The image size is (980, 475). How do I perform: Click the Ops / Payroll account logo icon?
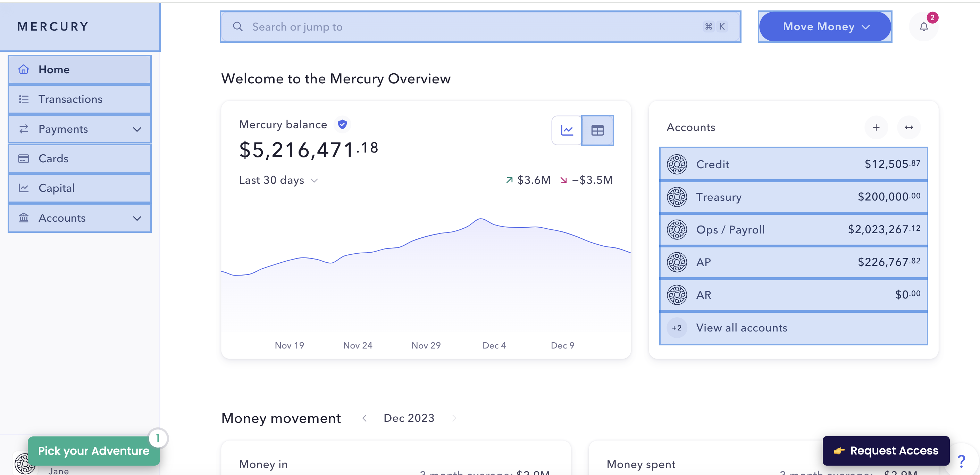pyautogui.click(x=677, y=230)
